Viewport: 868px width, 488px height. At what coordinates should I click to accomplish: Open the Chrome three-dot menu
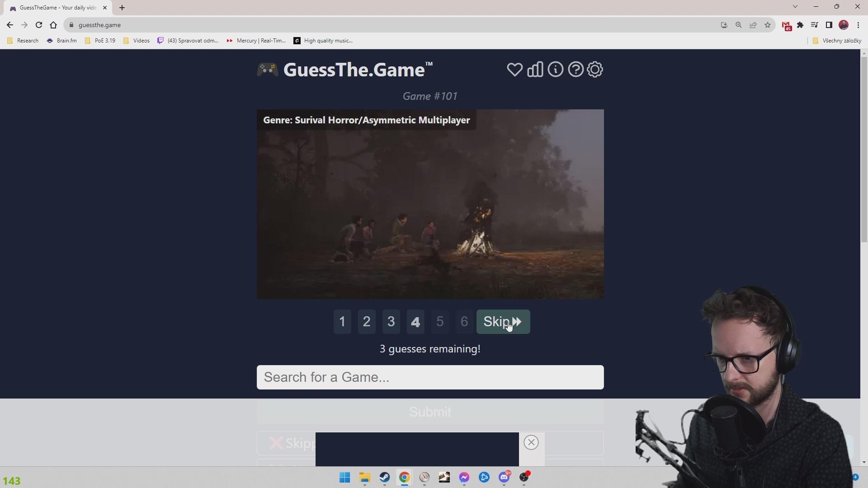(x=858, y=25)
